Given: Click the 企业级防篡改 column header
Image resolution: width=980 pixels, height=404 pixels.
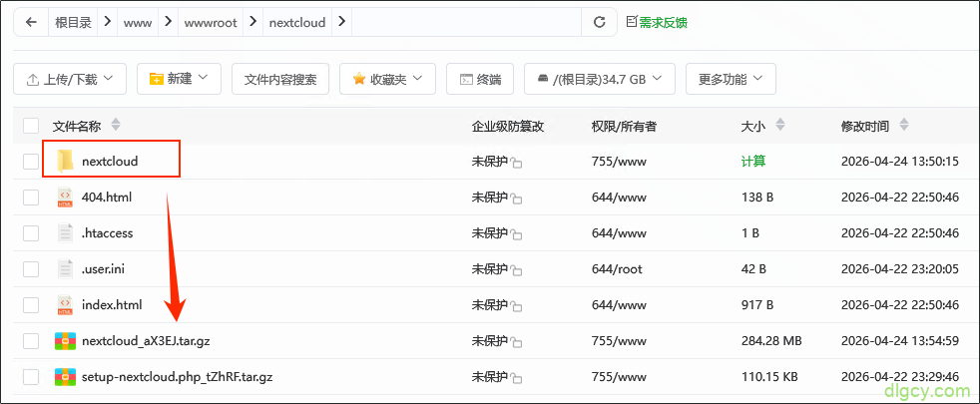Looking at the screenshot, I should coord(508,126).
